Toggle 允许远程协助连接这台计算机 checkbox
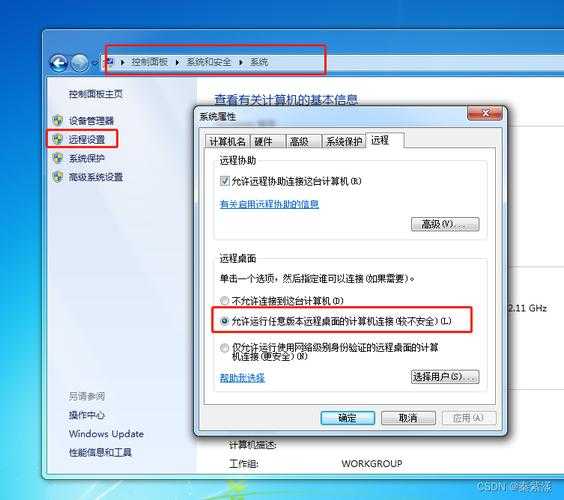564x500 pixels. tap(224, 181)
